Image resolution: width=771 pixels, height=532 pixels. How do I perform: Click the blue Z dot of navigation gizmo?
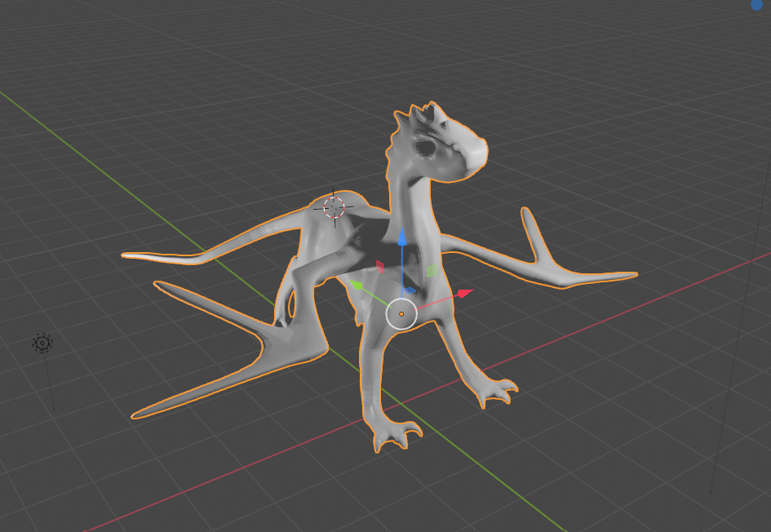coord(758,4)
